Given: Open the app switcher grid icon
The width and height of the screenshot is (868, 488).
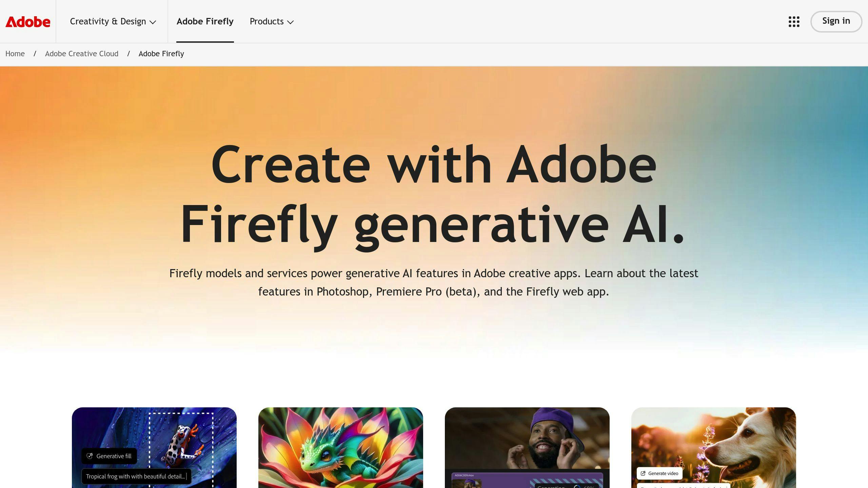Looking at the screenshot, I should click(794, 22).
